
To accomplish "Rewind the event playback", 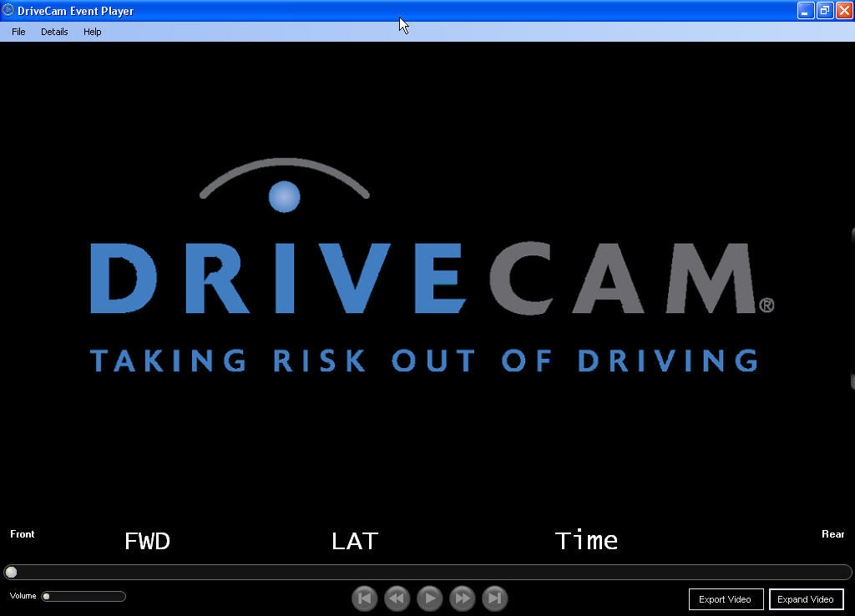I will point(397,598).
